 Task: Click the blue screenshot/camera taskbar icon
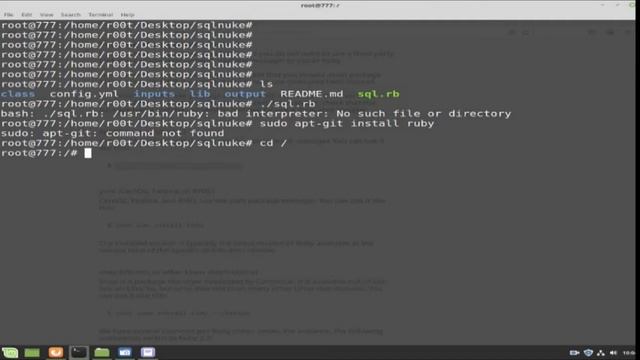125,352
